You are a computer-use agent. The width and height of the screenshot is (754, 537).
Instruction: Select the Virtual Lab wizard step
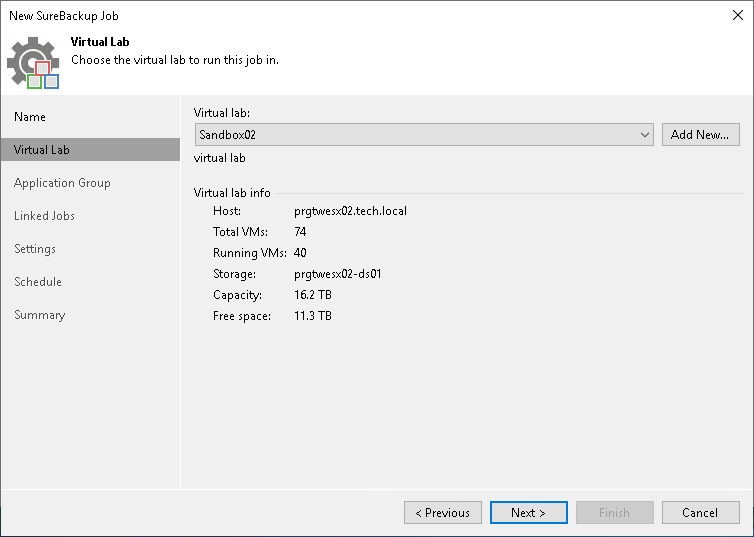point(90,150)
